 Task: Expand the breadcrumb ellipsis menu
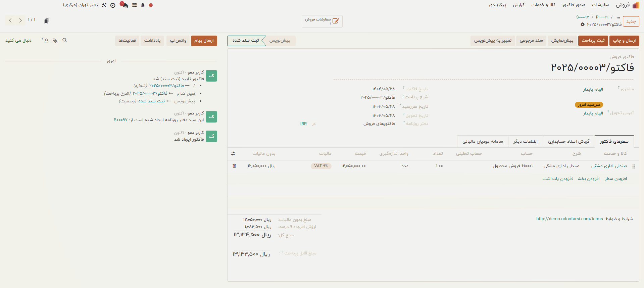(x=618, y=17)
